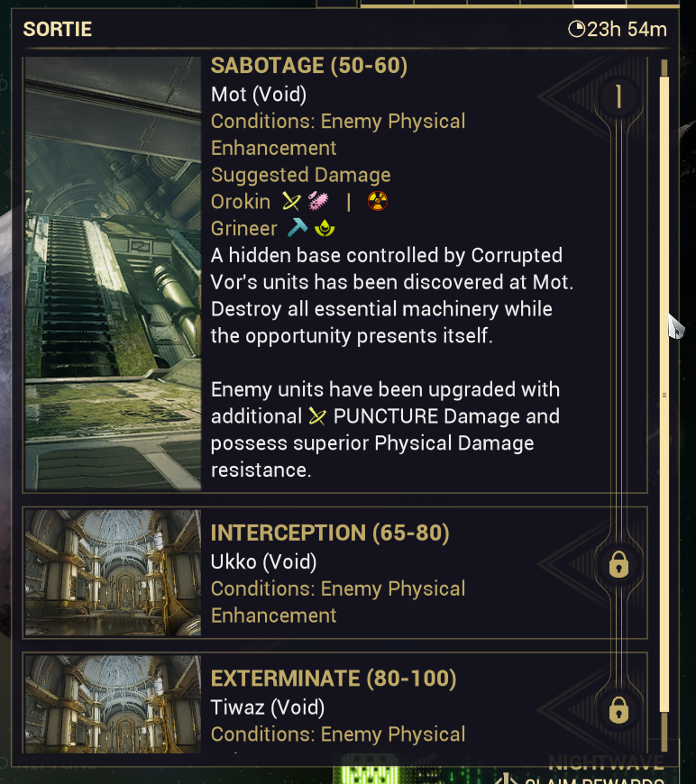The height and width of the screenshot is (784, 696).
Task: Click the sortie list scrollbar thumb
Action: point(664,392)
